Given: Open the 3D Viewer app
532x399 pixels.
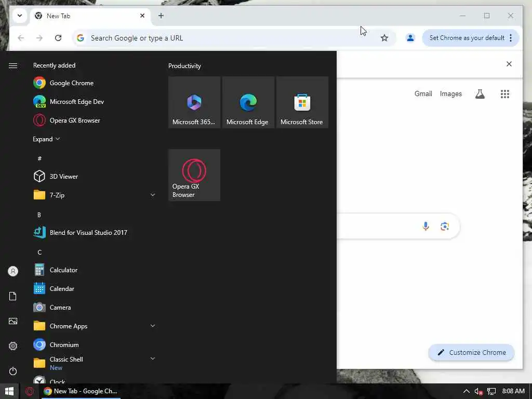Looking at the screenshot, I should coord(94,177).
